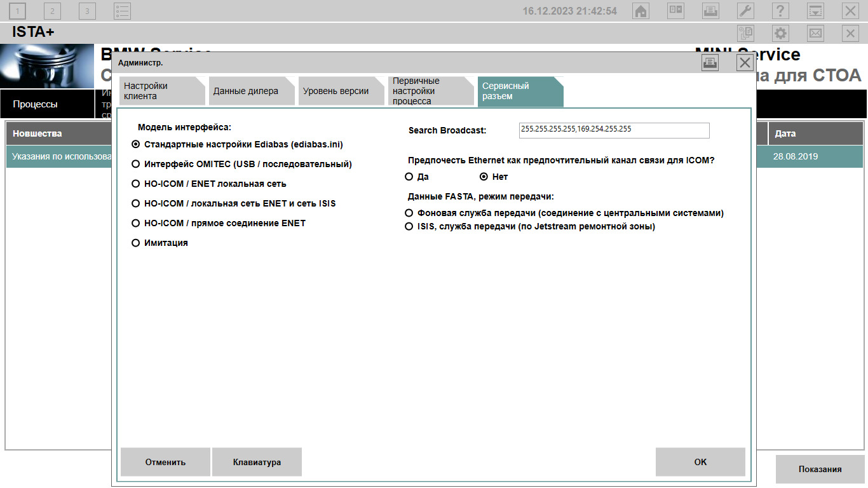Screen dimensions: 868x488
Task: Click the Отменить button
Action: (x=165, y=462)
